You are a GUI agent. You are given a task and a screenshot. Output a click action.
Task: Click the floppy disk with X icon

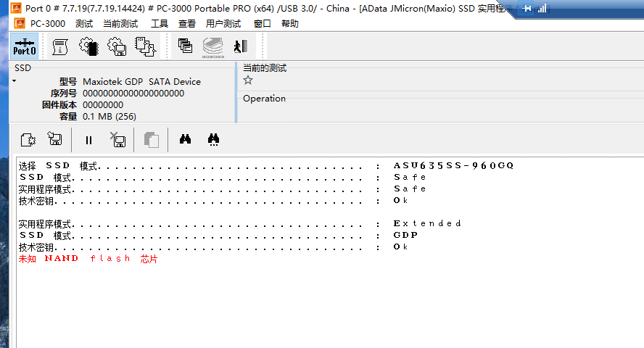tap(118, 140)
